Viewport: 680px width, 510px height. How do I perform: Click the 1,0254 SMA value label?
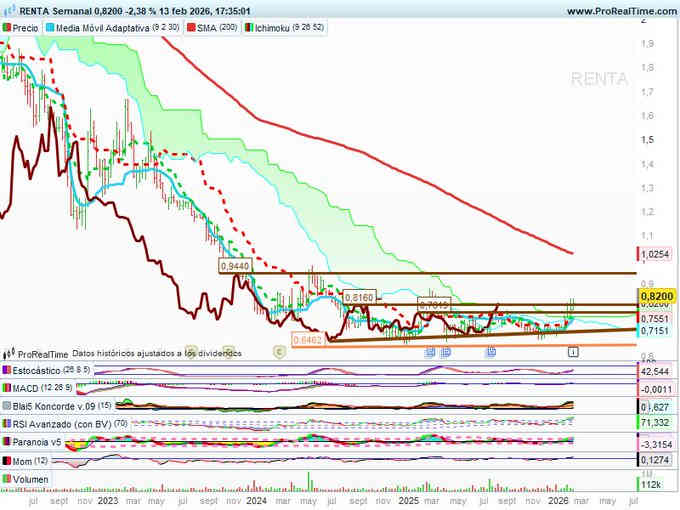(655, 254)
